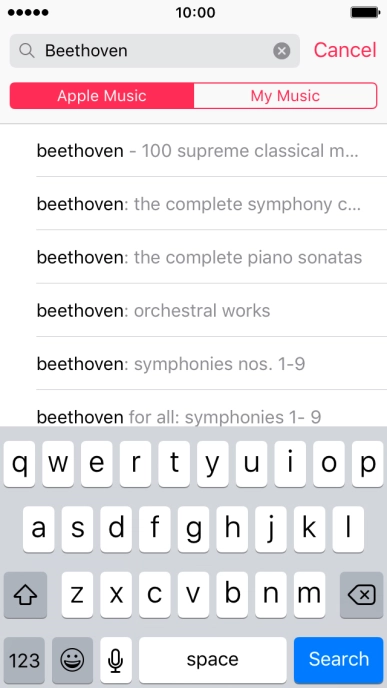
Task: Cancel the search
Action: 345,50
